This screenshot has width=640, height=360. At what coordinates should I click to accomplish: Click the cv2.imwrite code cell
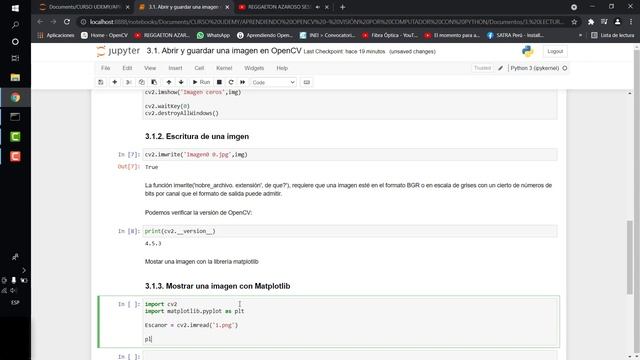(350, 155)
